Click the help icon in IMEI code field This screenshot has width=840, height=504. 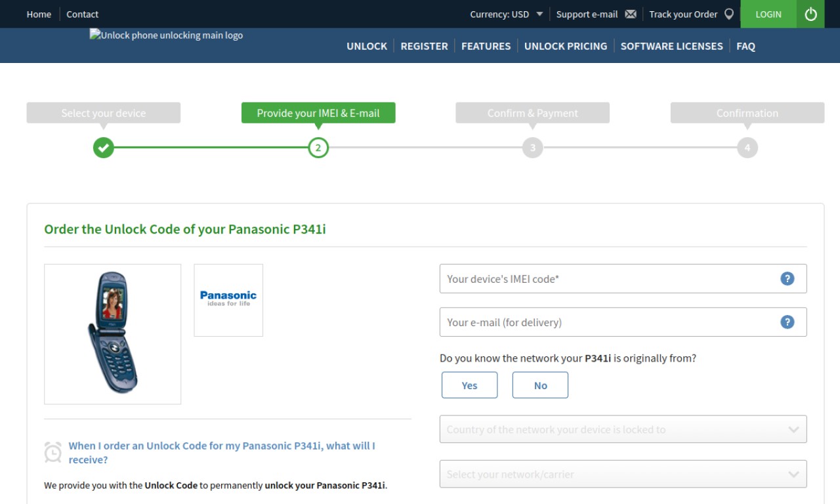point(787,279)
